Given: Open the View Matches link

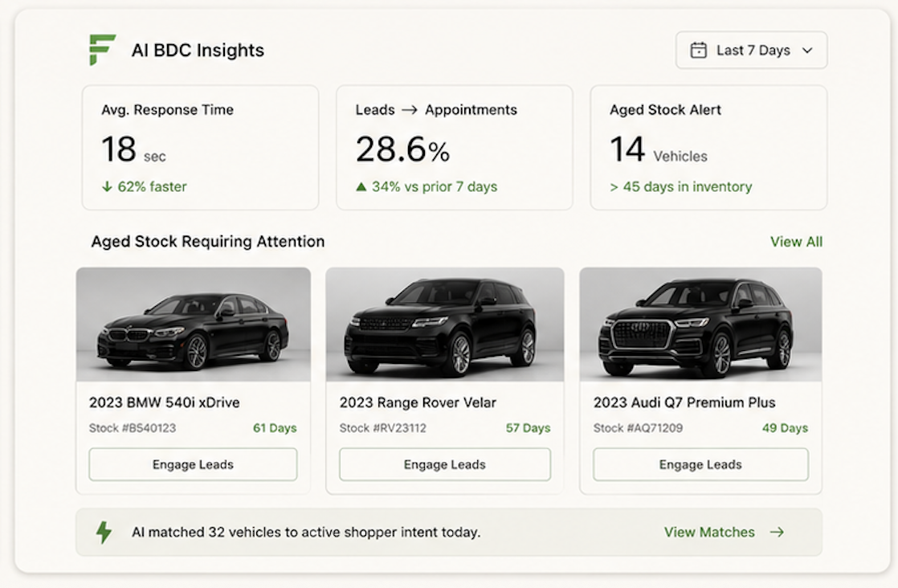Looking at the screenshot, I should point(709,532).
